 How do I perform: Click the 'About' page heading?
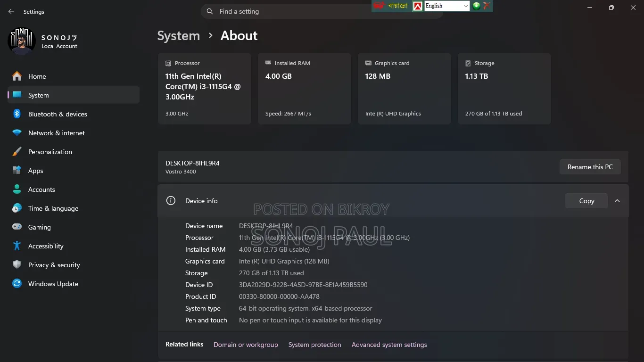tap(239, 36)
